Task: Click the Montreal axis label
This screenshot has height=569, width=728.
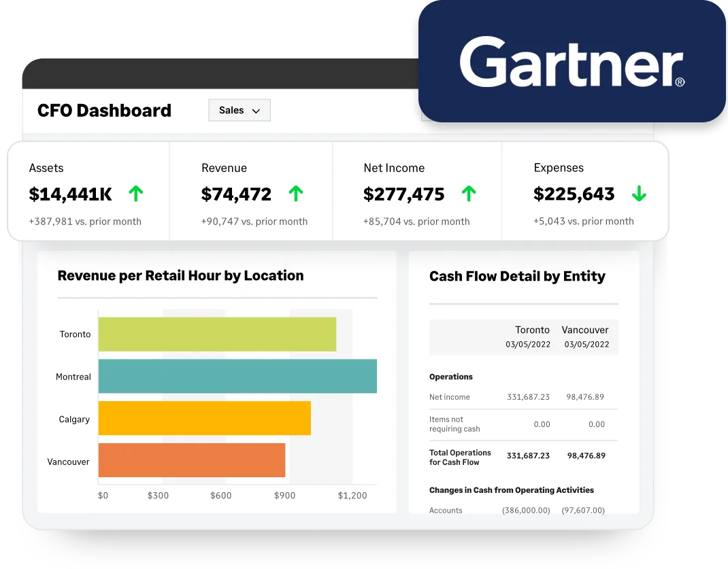Action: (73, 377)
